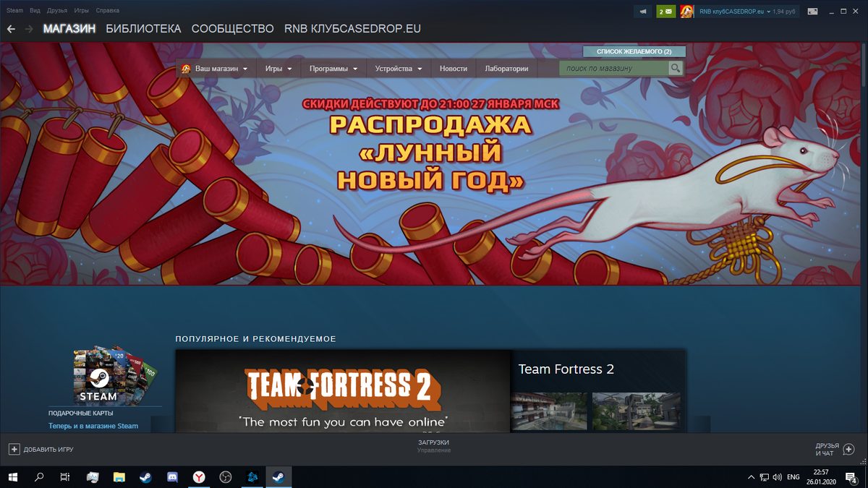The width and height of the screenshot is (868, 488).
Task: Open the Steam menu
Action: pyautogui.click(x=14, y=11)
